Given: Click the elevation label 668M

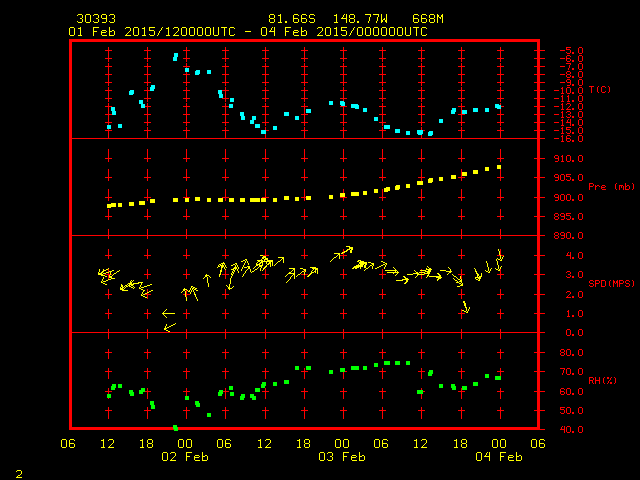Looking at the screenshot, I should tap(428, 19).
